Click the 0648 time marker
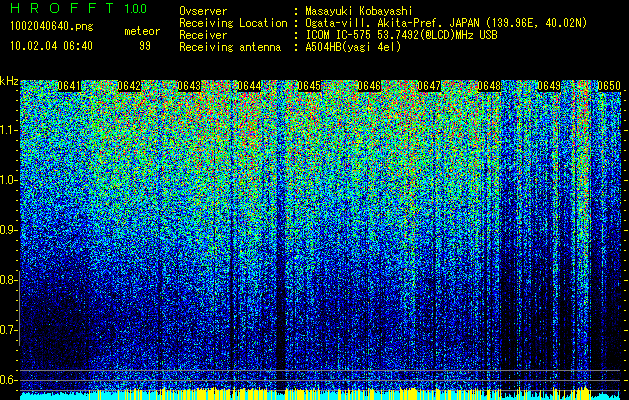This screenshot has height=400, width=629. [489, 86]
